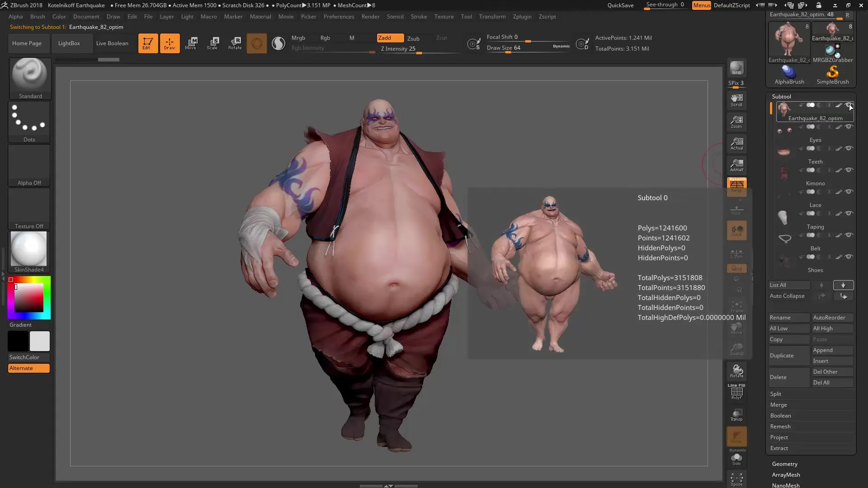Click the right sidebar Rotate view icon
The width and height of the screenshot is (868, 488).
[x=736, y=371]
